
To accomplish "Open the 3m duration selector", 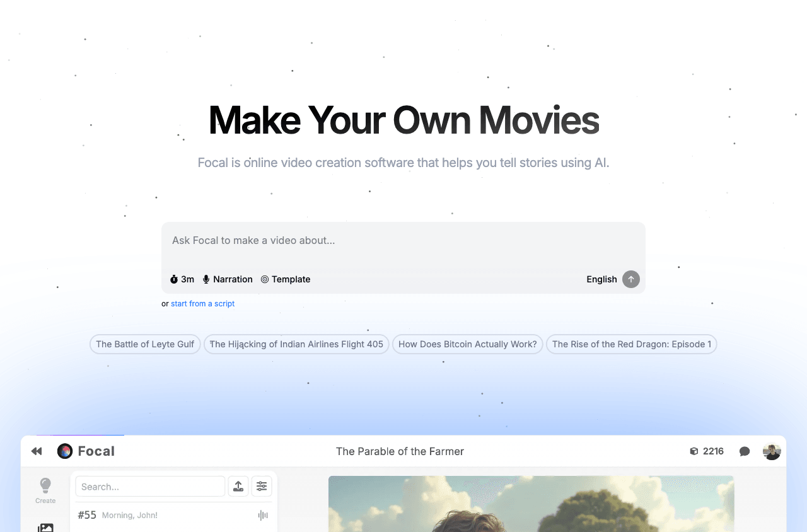I will 182,279.
